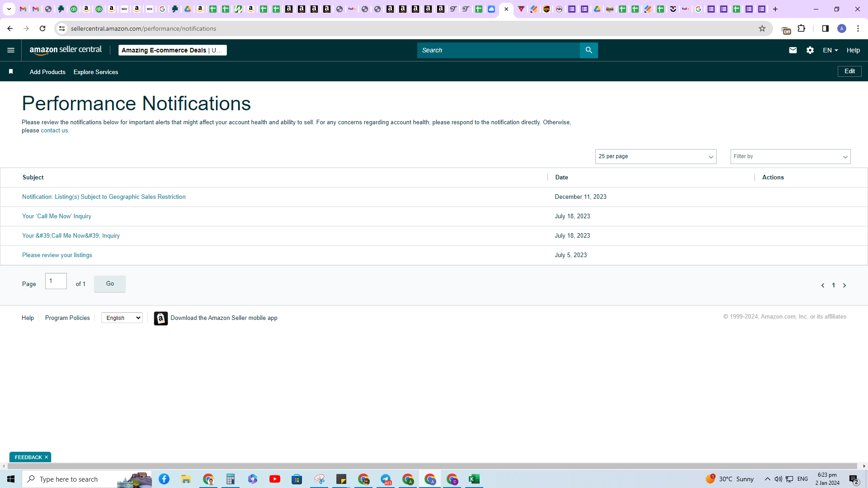Image resolution: width=868 pixels, height=488 pixels.
Task: Open the EN language dropdown
Action: 830,50
